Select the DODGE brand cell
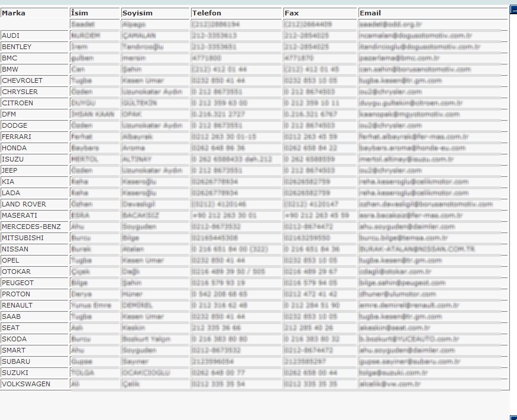 [x=34, y=125]
